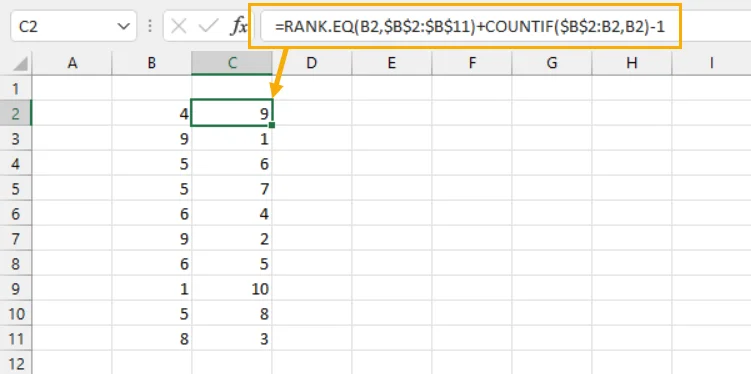
Task: Click cell B3 containing 9
Action: (151, 139)
